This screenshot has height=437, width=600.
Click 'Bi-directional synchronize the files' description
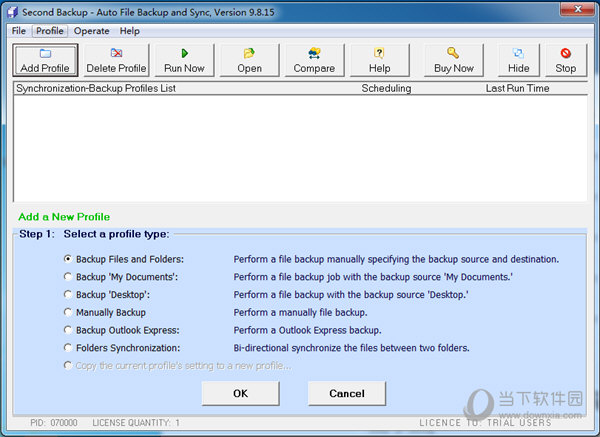pyautogui.click(x=351, y=348)
